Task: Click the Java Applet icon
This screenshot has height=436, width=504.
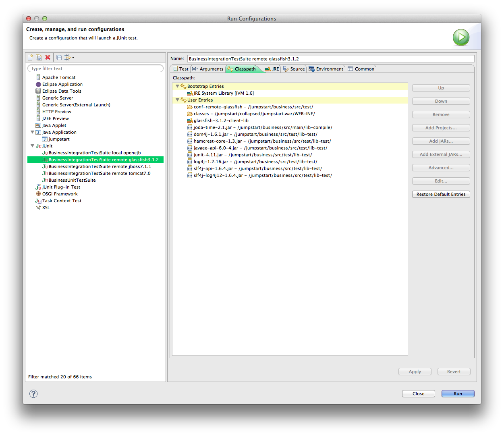Action: point(38,125)
